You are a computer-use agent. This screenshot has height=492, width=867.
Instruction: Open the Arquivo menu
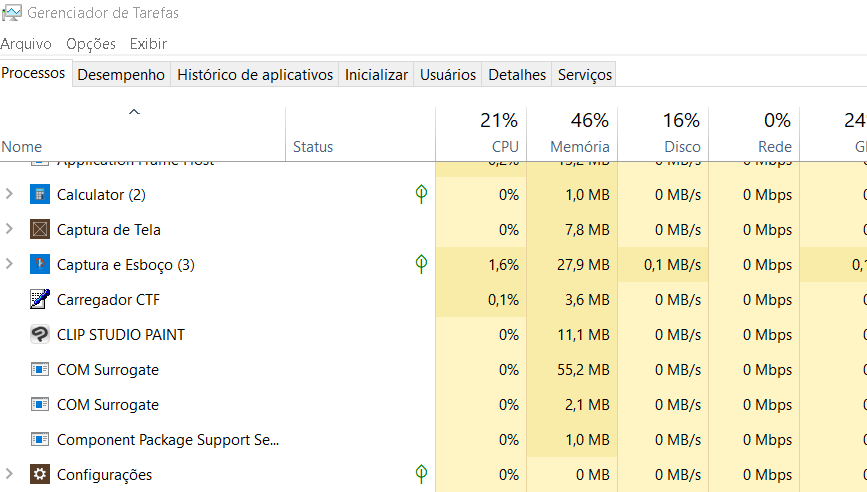(26, 44)
